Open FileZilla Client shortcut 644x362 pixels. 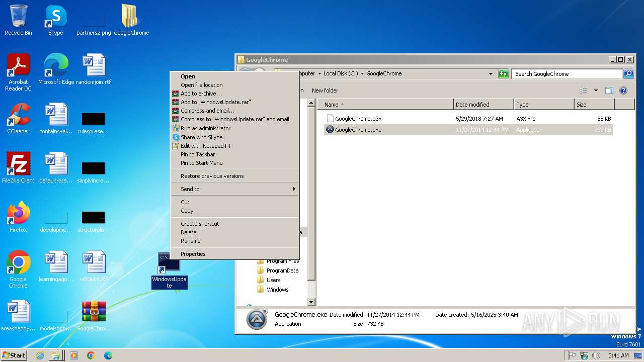pos(18,168)
